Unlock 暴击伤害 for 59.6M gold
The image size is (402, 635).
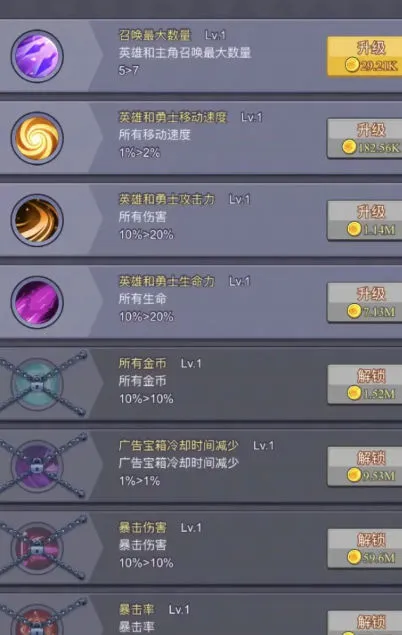pyautogui.click(x=364, y=548)
